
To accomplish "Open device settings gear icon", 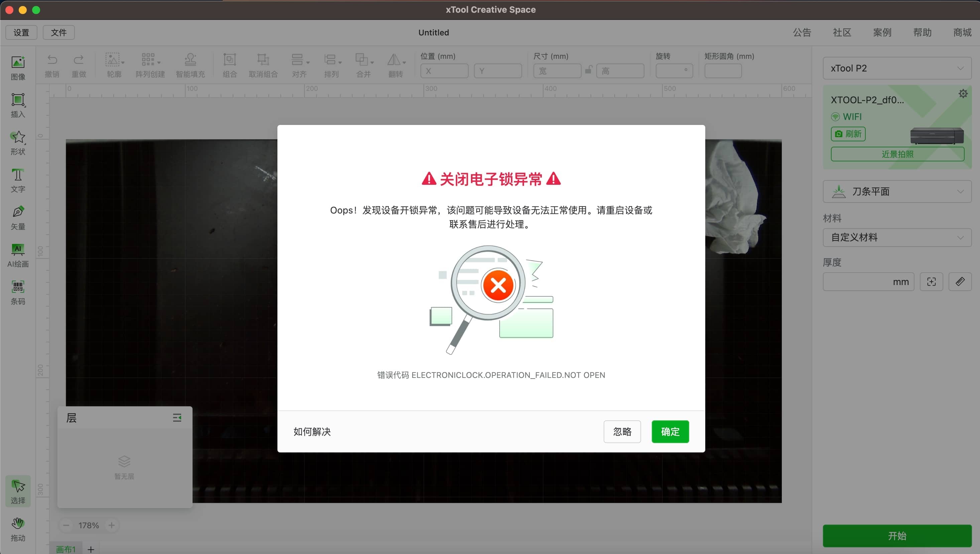I will [x=963, y=94].
